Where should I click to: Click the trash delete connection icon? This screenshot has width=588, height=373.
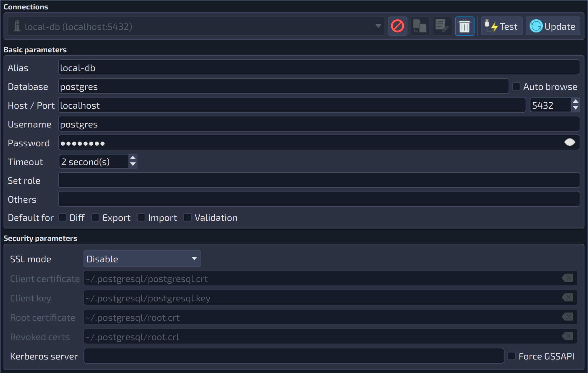point(465,26)
